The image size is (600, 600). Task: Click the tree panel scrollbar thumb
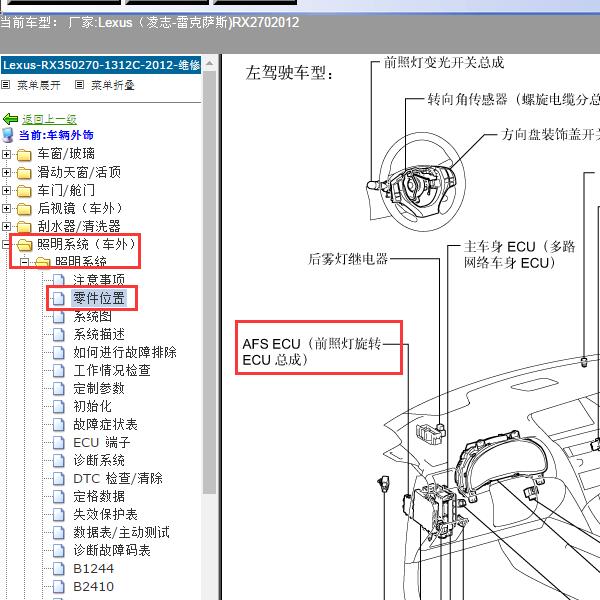coord(209,281)
